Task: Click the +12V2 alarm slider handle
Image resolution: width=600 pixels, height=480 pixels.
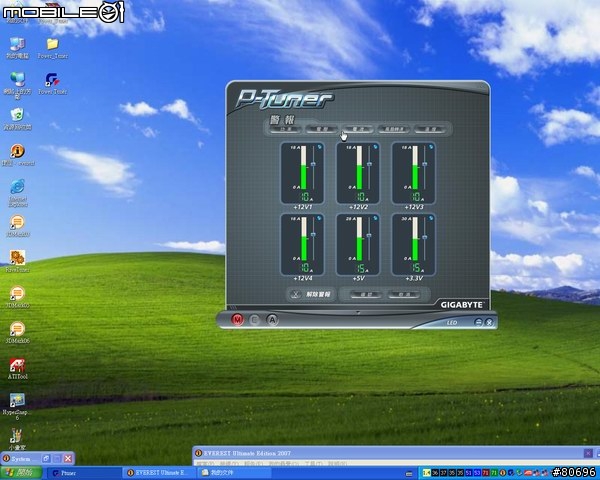Action: [x=369, y=164]
